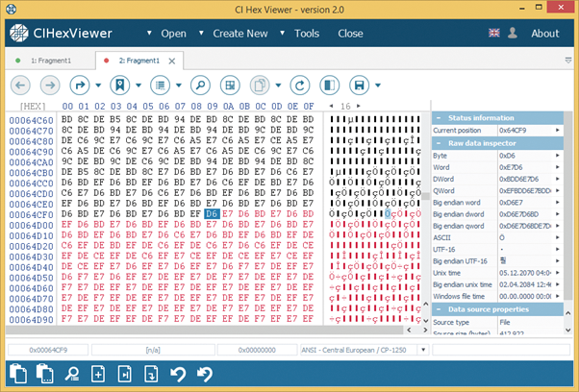
Task: Click the arrow next to DWord value
Action: click(558, 179)
